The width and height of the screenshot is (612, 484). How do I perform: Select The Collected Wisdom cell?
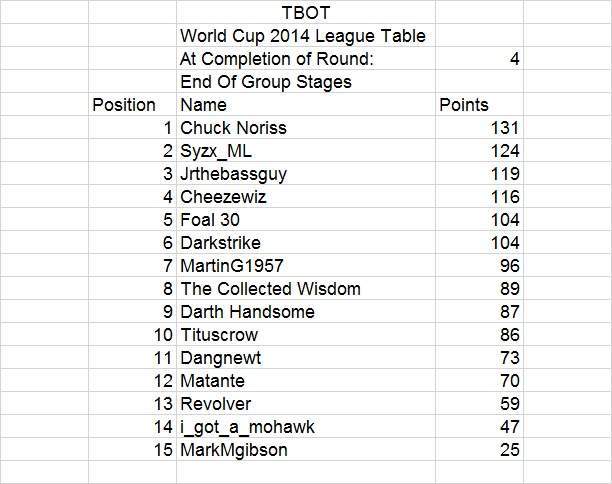point(306,288)
